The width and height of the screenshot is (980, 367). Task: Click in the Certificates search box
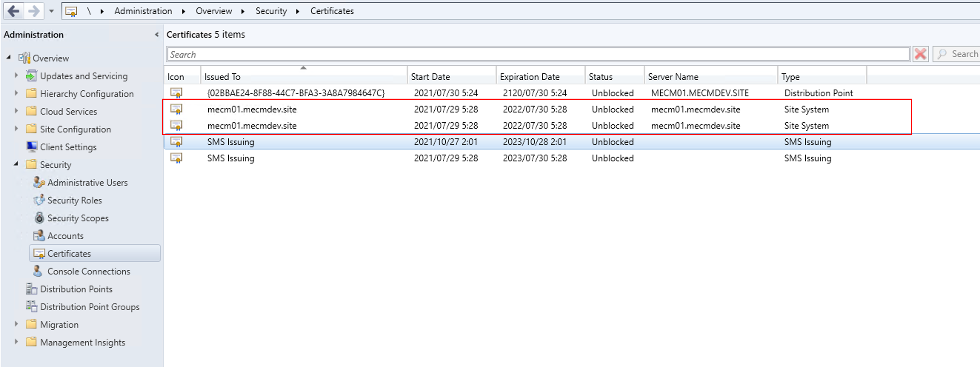[x=538, y=54]
